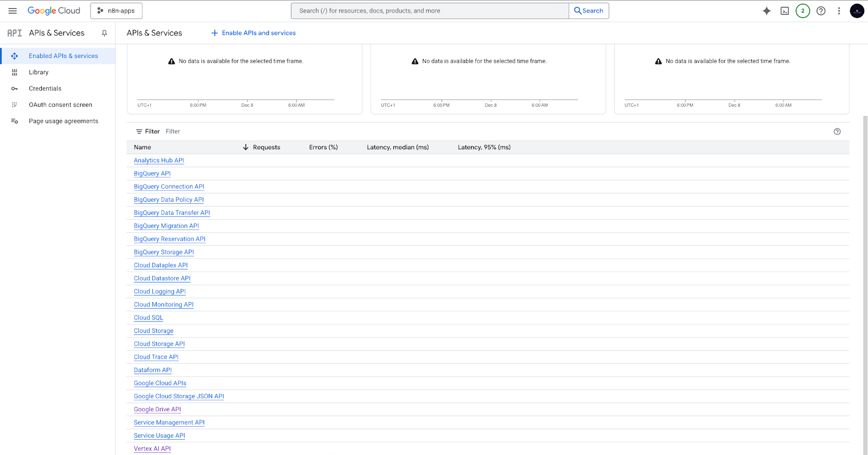Open the hamburger navigation menu
The image size is (868, 455).
pyautogui.click(x=12, y=11)
